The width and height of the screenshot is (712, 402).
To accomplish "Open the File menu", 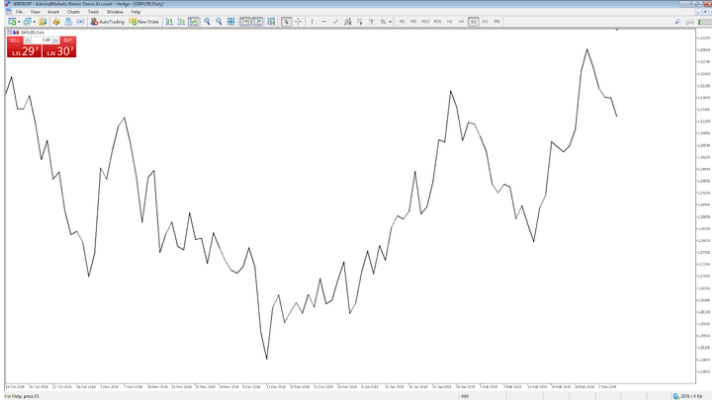I will 19,12.
